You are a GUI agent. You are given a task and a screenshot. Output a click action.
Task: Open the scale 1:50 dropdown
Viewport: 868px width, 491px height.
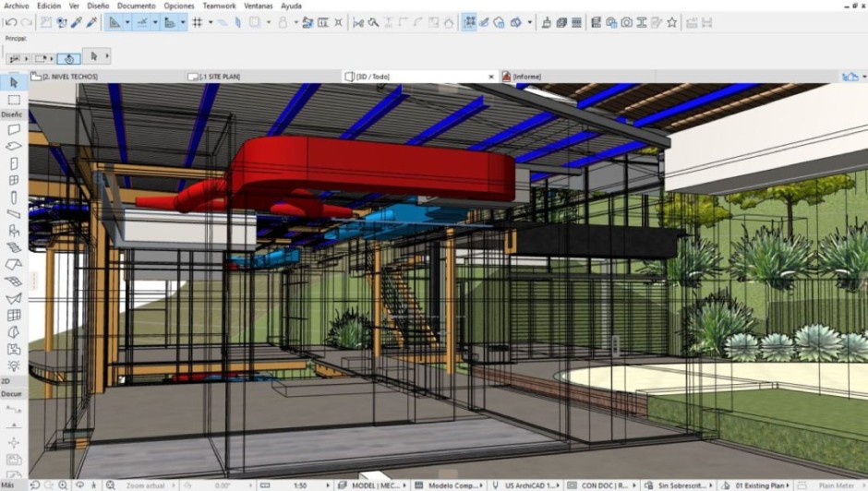(x=304, y=485)
